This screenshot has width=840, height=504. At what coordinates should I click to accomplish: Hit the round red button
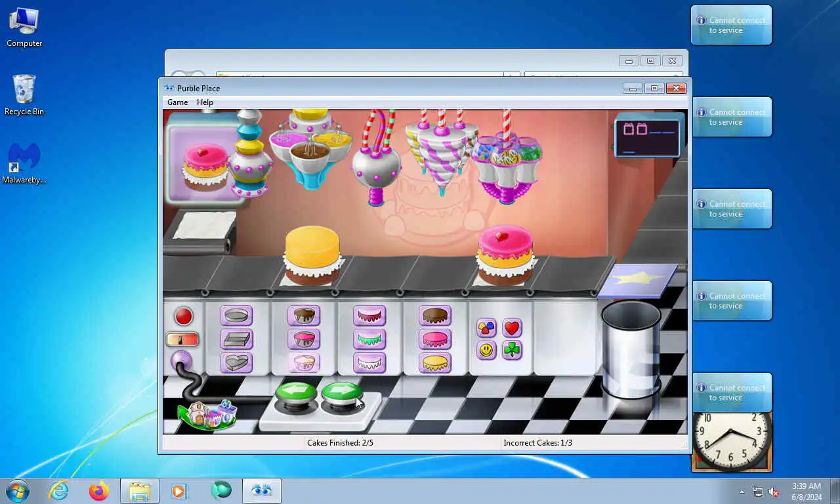(184, 316)
